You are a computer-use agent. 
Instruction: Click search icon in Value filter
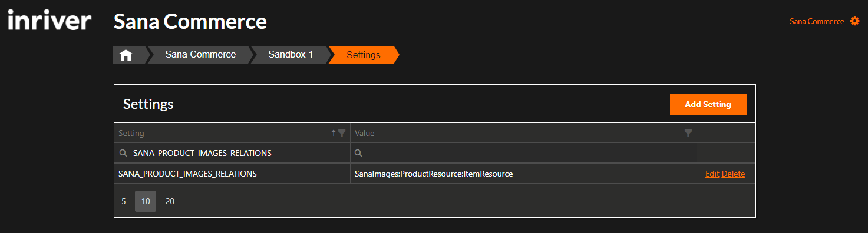coord(358,153)
